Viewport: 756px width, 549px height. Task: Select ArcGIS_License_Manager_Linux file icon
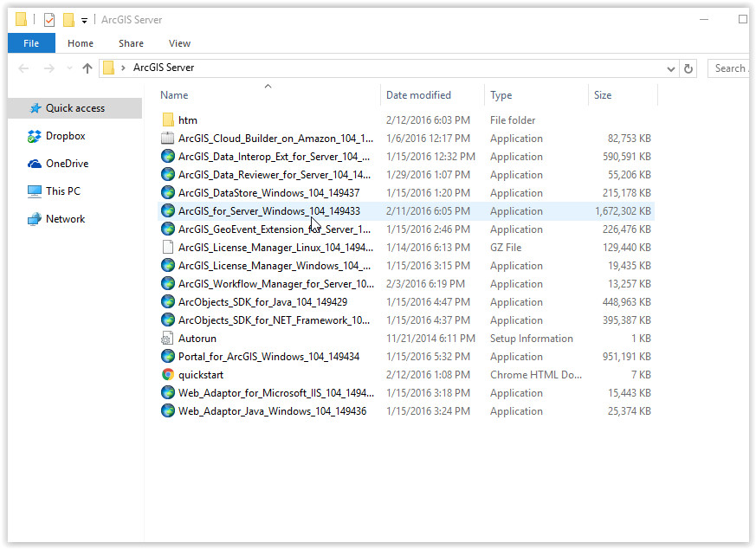(x=168, y=248)
